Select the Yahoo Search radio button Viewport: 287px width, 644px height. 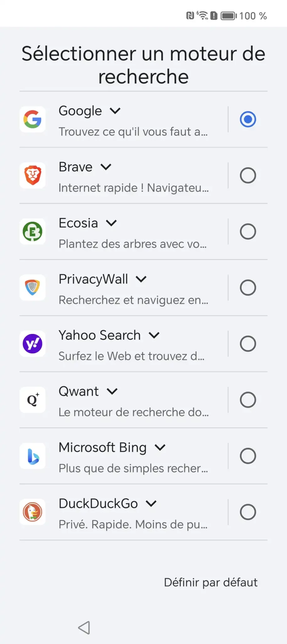(x=248, y=344)
